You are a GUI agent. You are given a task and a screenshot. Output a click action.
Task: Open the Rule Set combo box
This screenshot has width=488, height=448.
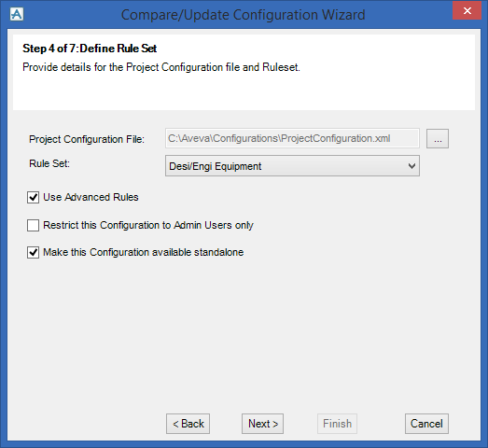click(x=292, y=166)
